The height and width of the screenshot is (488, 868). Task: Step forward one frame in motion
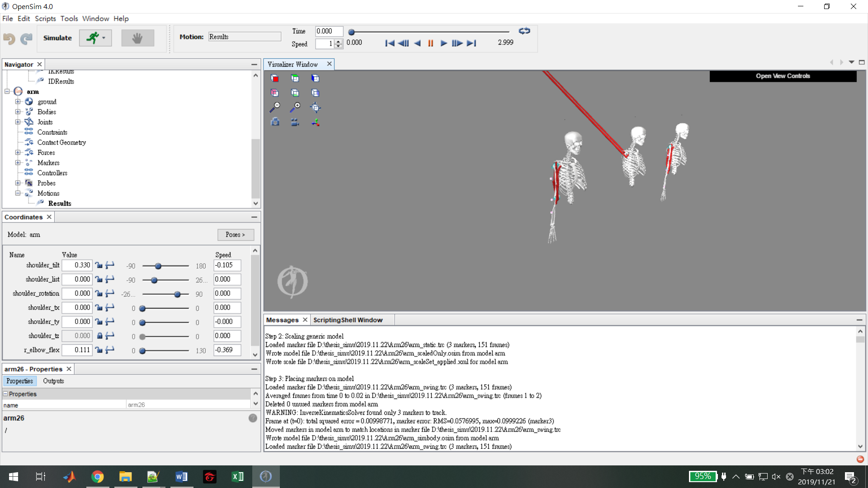[457, 43]
